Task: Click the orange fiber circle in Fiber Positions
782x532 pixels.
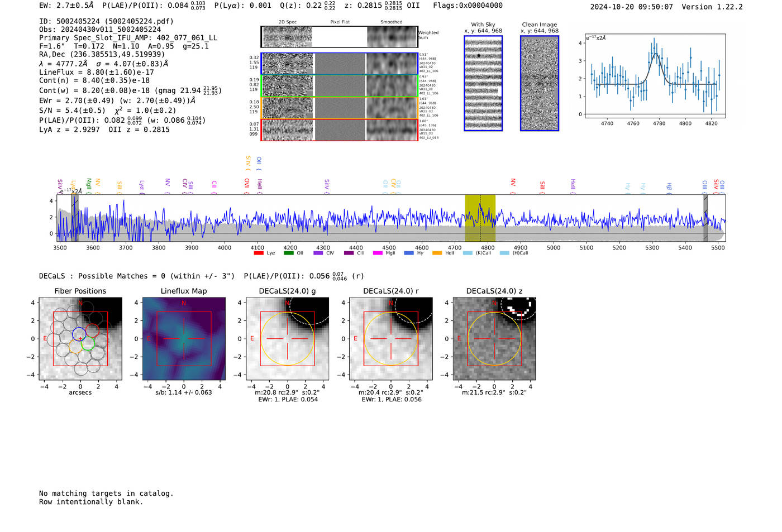Action: [x=75, y=347]
